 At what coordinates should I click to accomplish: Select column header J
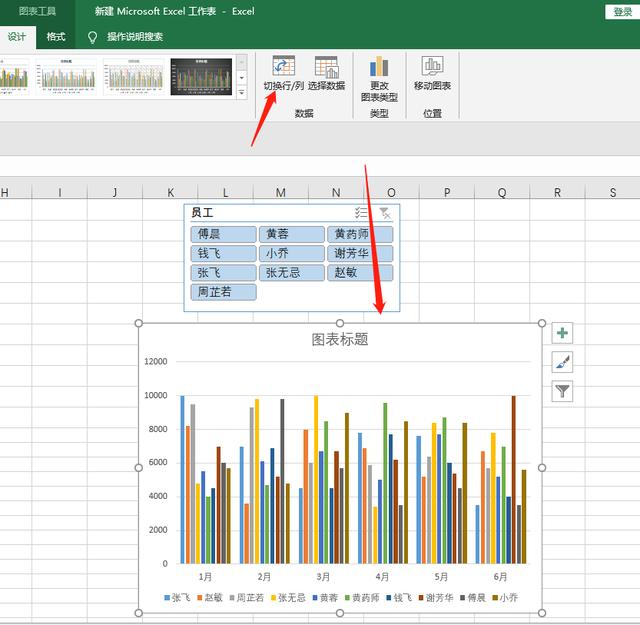[x=115, y=192]
